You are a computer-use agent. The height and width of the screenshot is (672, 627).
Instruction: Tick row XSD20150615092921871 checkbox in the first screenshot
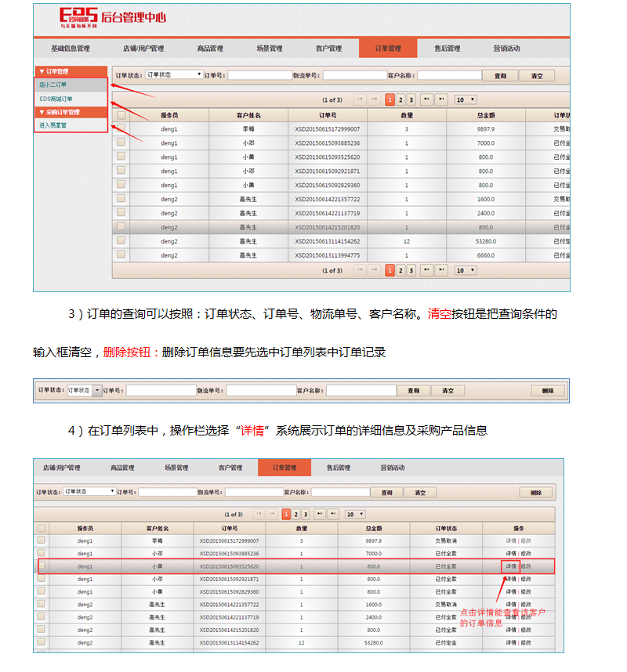click(x=121, y=171)
